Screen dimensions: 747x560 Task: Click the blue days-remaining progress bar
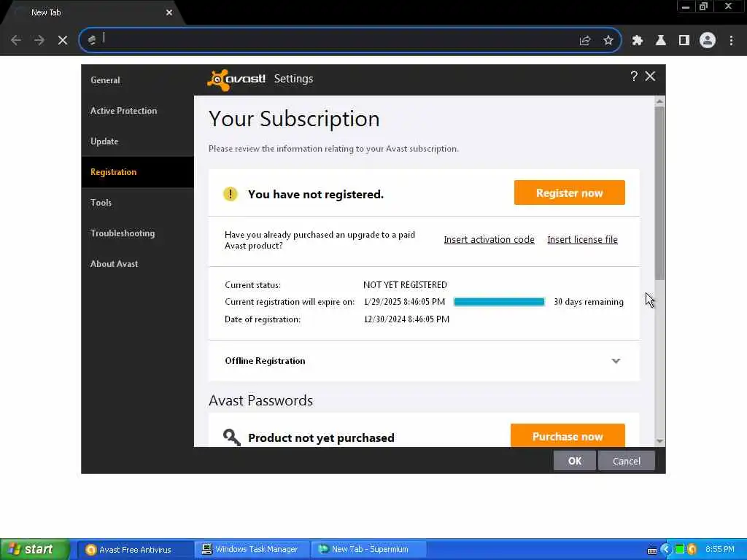(499, 302)
